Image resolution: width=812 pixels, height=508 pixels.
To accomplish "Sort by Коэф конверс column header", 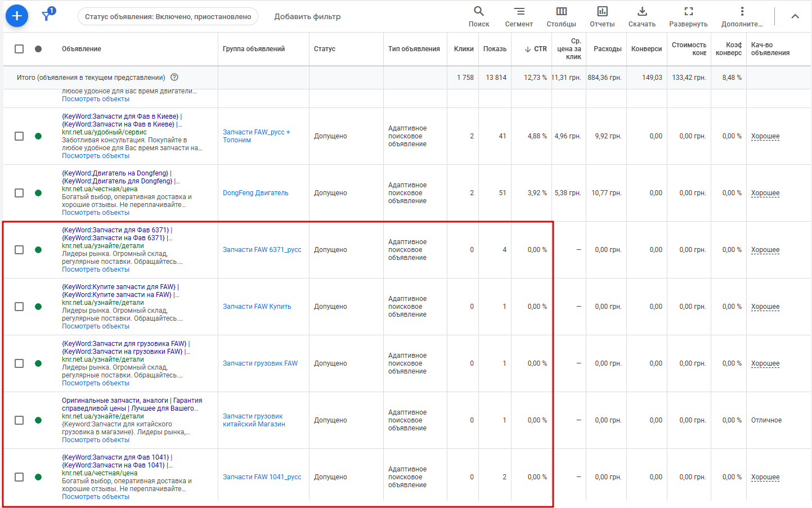I will coord(729,49).
